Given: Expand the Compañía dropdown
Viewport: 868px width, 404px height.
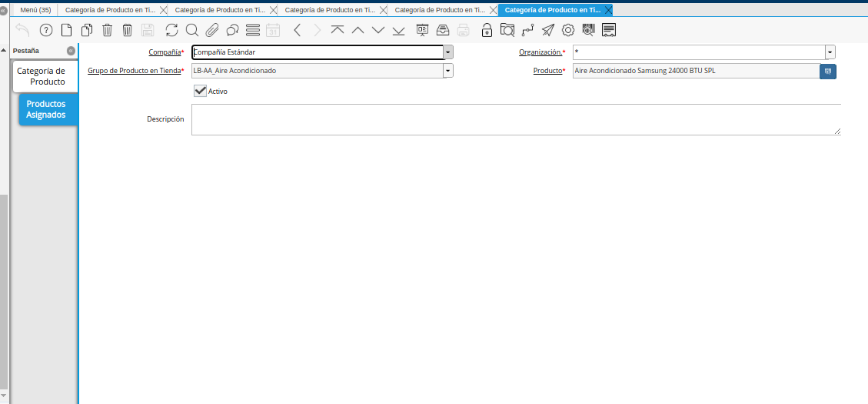Looking at the screenshot, I should coord(448,52).
